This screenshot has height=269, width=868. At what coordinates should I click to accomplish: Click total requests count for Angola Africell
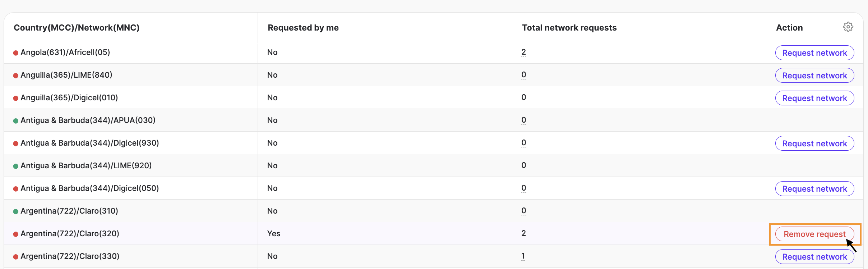(523, 52)
